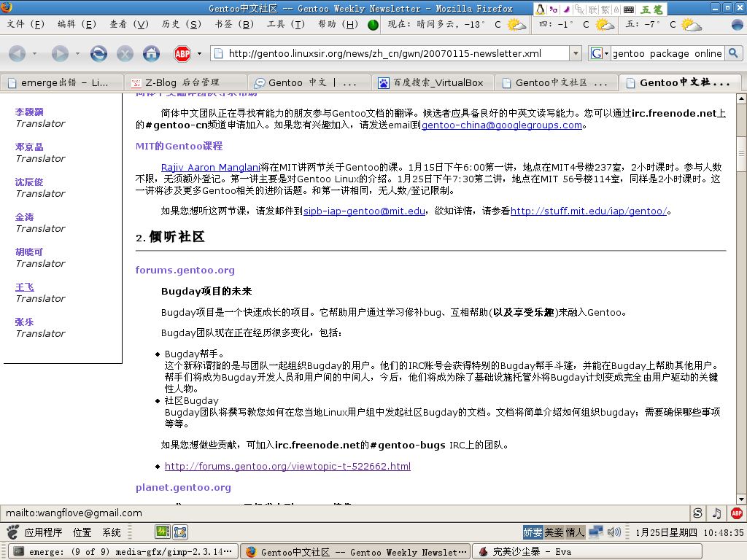
Task: Click translator name 金涛
Action: click(x=25, y=217)
